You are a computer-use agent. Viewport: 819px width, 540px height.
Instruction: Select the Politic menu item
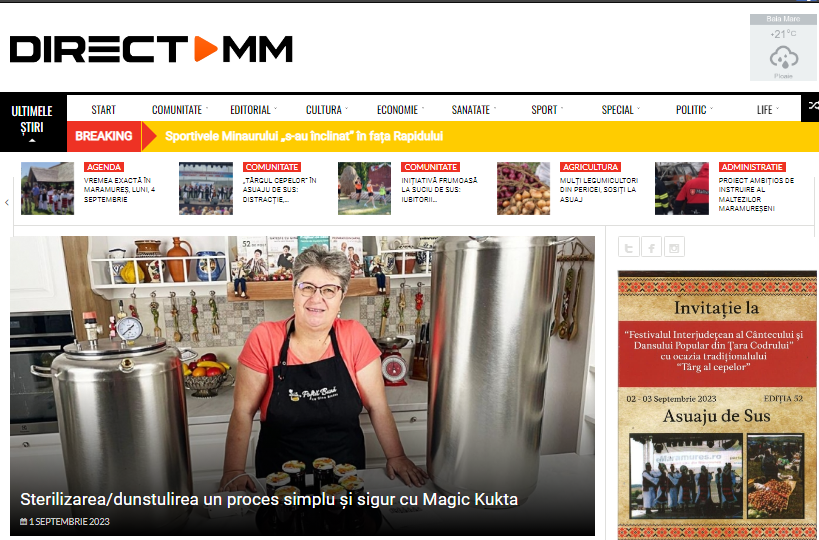tap(694, 110)
